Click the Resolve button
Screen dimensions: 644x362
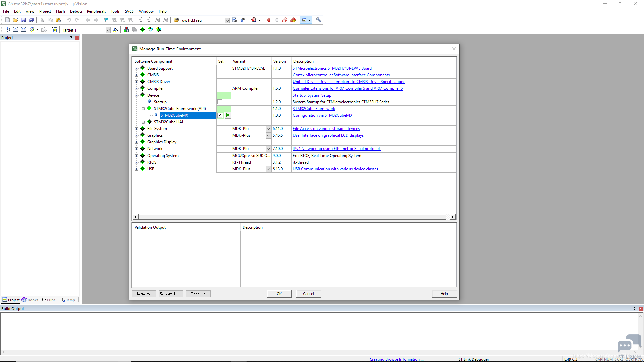[x=144, y=294]
